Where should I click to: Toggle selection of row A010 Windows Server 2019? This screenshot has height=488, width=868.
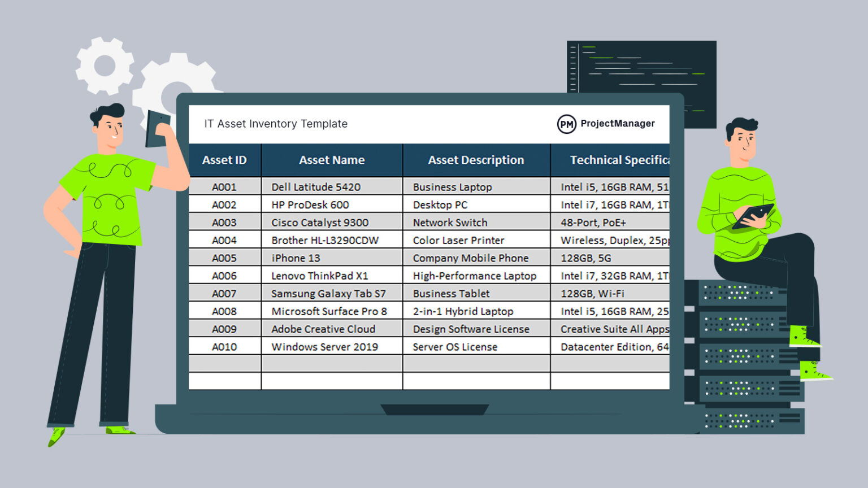pyautogui.click(x=331, y=347)
